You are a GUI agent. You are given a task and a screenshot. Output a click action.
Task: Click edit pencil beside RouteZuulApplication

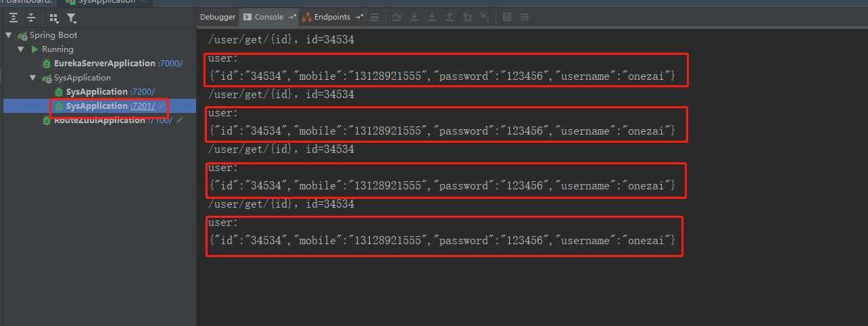[179, 120]
